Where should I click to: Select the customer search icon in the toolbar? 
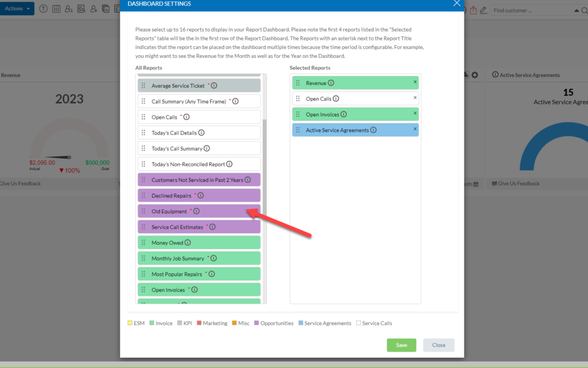69,9
